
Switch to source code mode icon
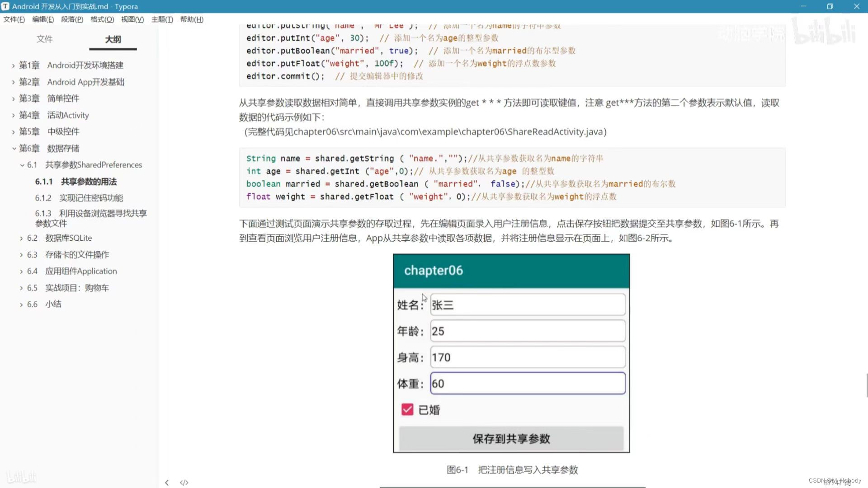pos(184,483)
